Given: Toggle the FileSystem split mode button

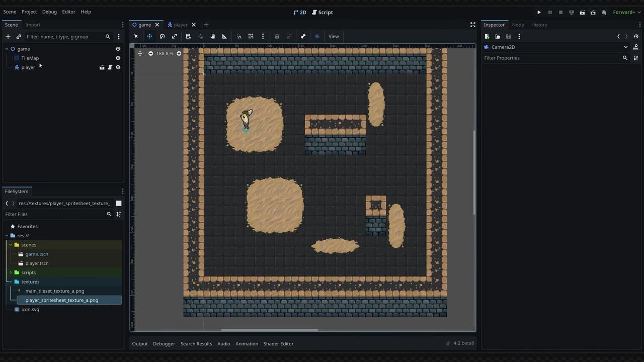Looking at the screenshot, I should (119, 203).
